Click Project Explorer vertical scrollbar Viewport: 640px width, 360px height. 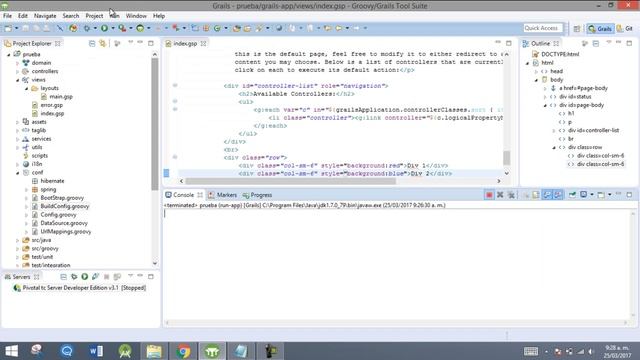pos(155,123)
